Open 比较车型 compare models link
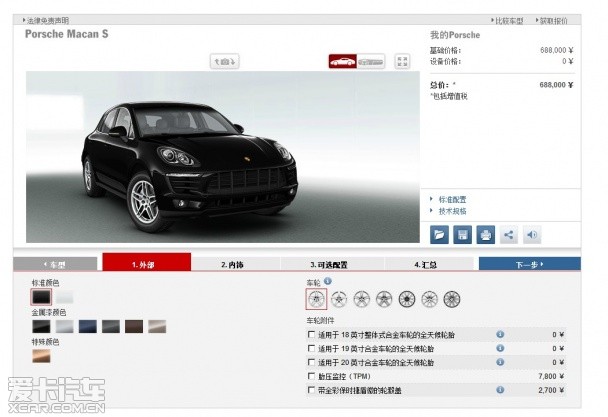This screenshot has width=608, height=417. click(x=509, y=21)
